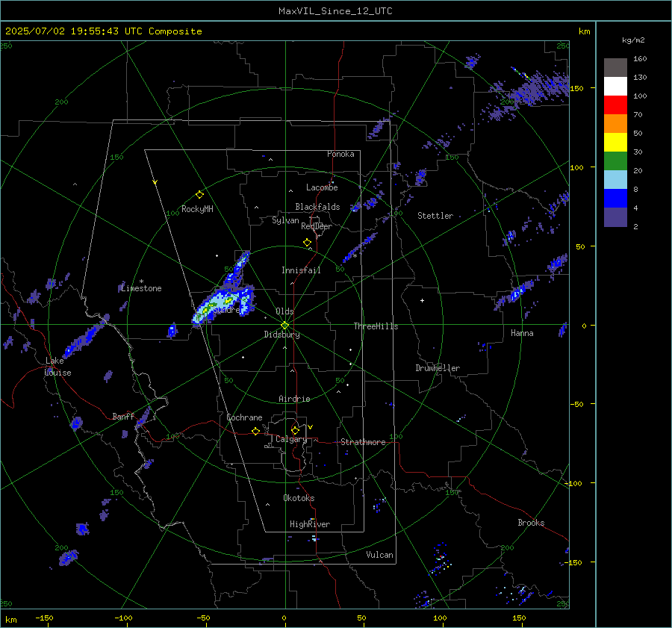Select the yellow 30-50 legend color

click(615, 143)
